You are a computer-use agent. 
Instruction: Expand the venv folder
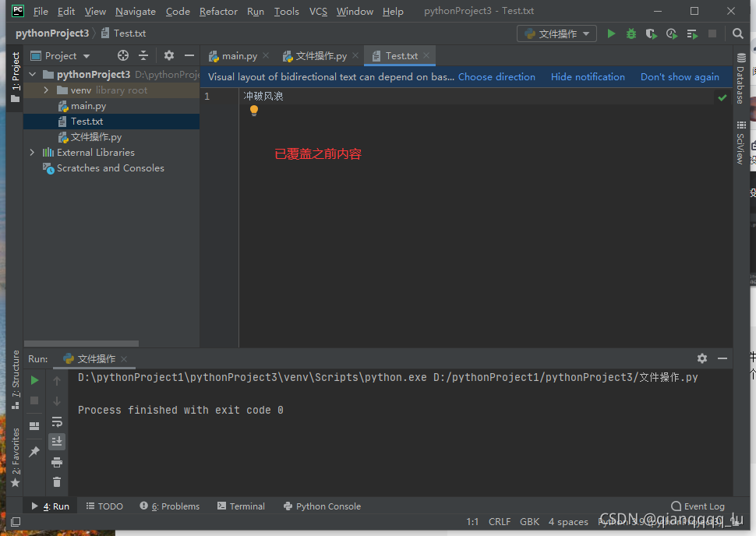tap(46, 90)
